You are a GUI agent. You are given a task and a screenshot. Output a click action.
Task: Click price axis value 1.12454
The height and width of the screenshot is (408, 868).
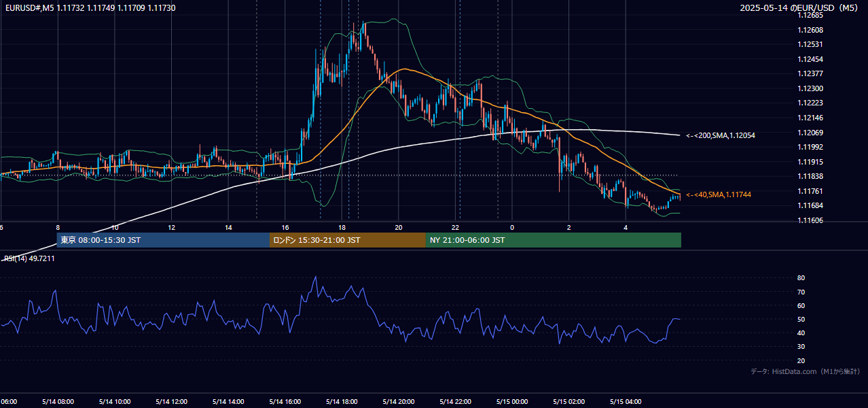pos(811,59)
